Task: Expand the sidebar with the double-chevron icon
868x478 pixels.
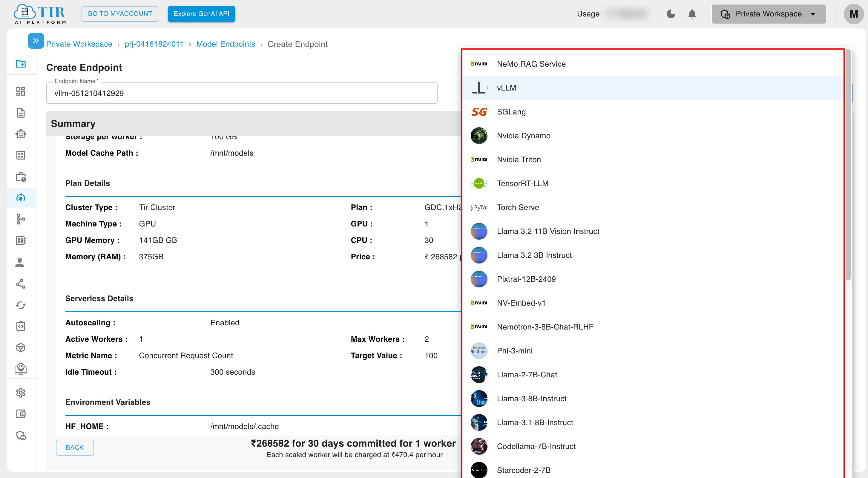Action: (x=36, y=41)
